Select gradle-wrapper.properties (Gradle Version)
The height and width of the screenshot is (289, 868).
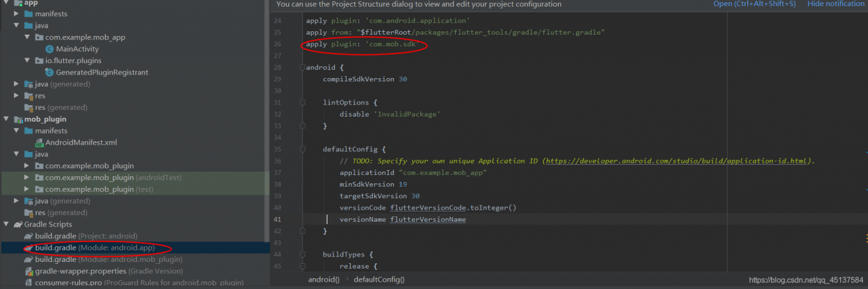[108, 271]
